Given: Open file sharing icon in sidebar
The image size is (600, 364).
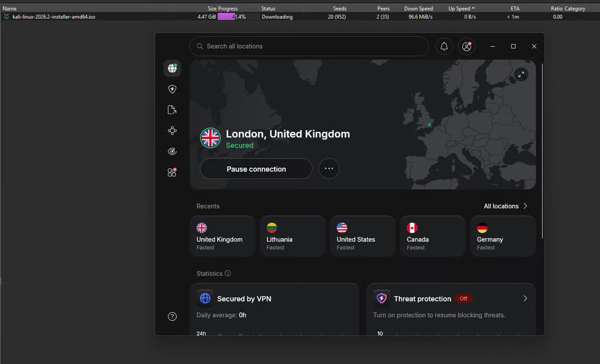Looking at the screenshot, I should 172,110.
